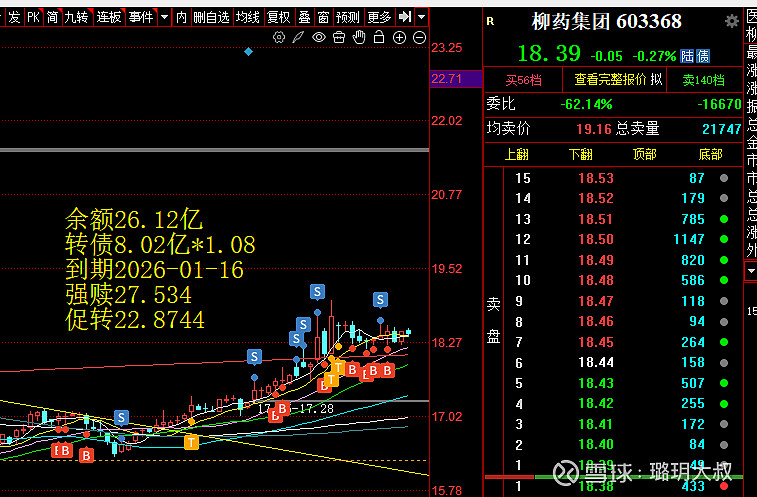Open 查看完整报价 full quote link
Viewport: 757px width, 497px height.
click(x=610, y=79)
